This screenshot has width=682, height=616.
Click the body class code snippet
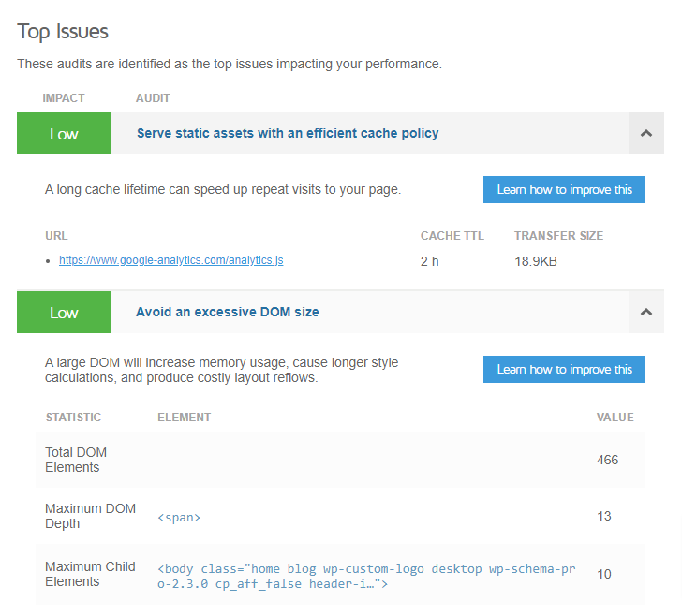tap(369, 575)
